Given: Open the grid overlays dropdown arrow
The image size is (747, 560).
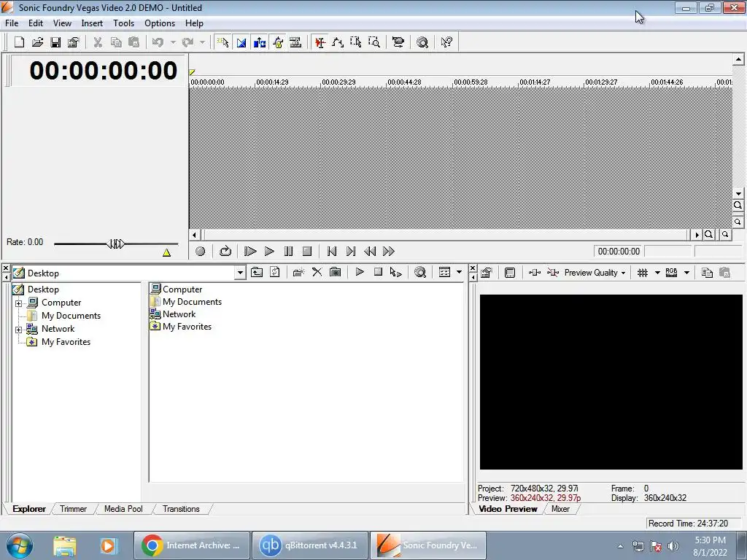Looking at the screenshot, I should coord(657,273).
